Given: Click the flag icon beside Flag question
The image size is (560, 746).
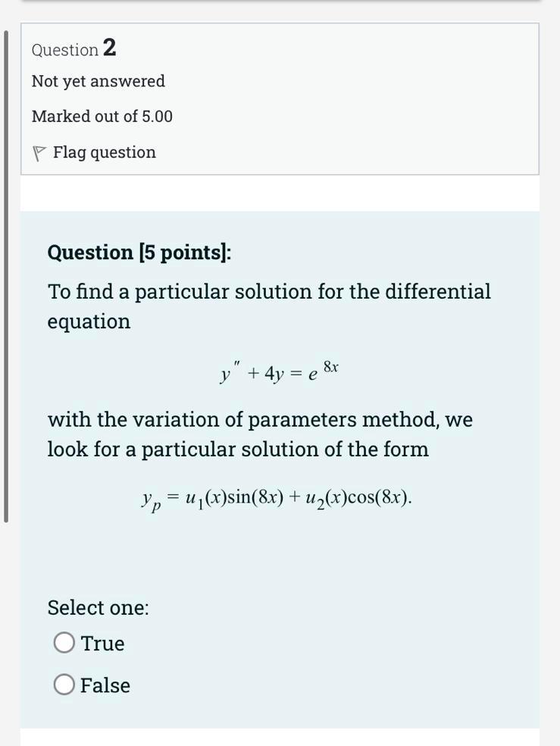Looking at the screenshot, I should point(38,152).
